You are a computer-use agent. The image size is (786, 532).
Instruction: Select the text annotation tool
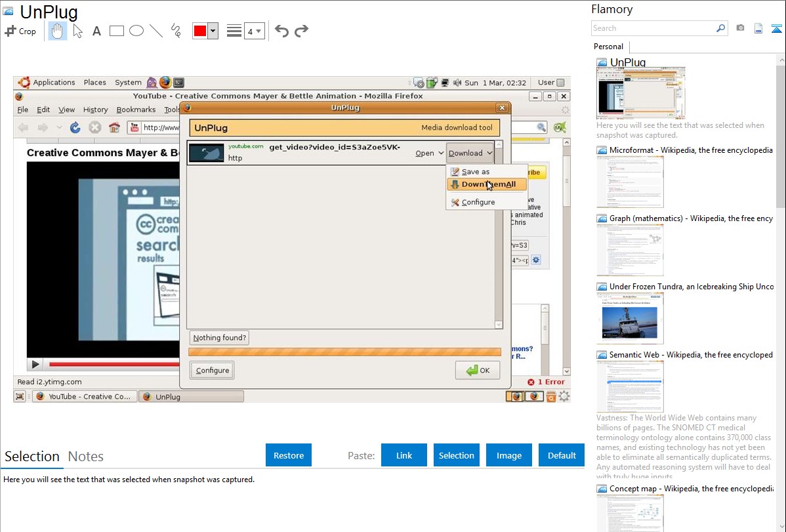click(x=96, y=31)
